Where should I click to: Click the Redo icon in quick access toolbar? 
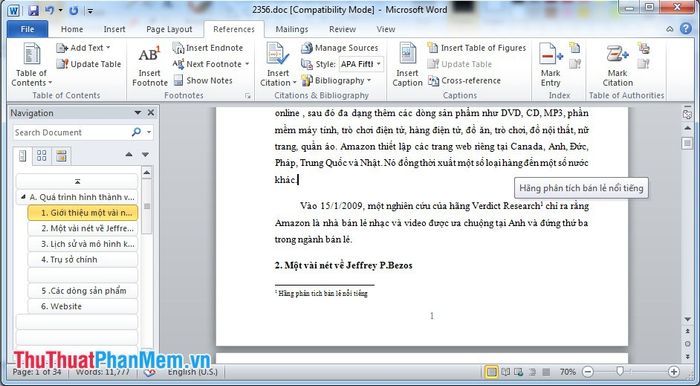[x=74, y=10]
